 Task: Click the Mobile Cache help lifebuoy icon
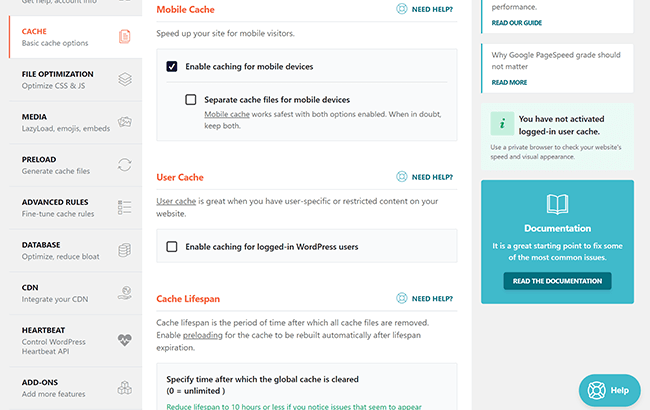[x=402, y=9]
